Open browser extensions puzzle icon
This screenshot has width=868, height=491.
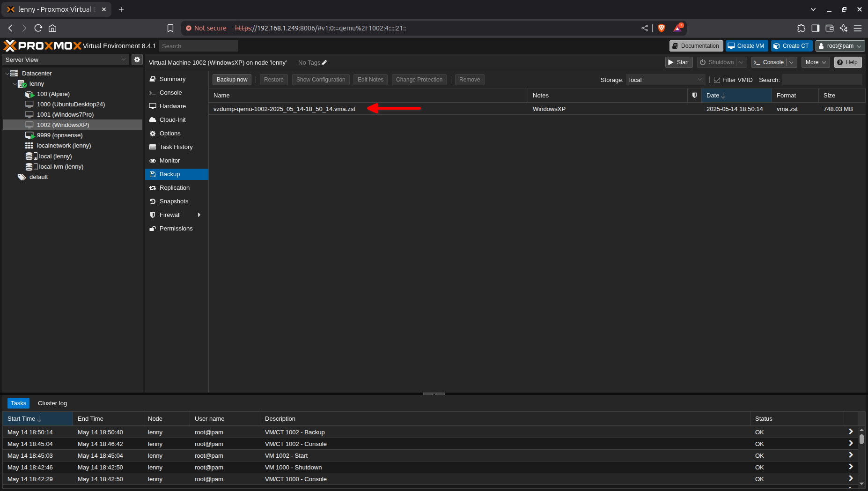coord(801,28)
